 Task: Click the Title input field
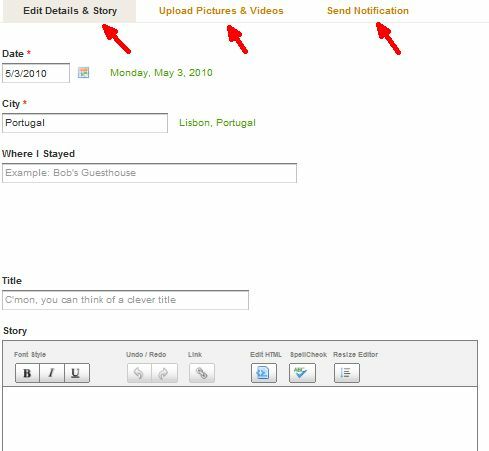pyautogui.click(x=125, y=300)
